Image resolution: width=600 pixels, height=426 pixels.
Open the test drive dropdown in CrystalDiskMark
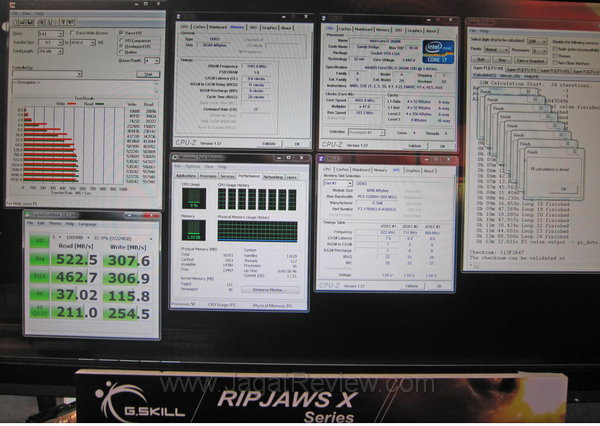tap(123, 238)
